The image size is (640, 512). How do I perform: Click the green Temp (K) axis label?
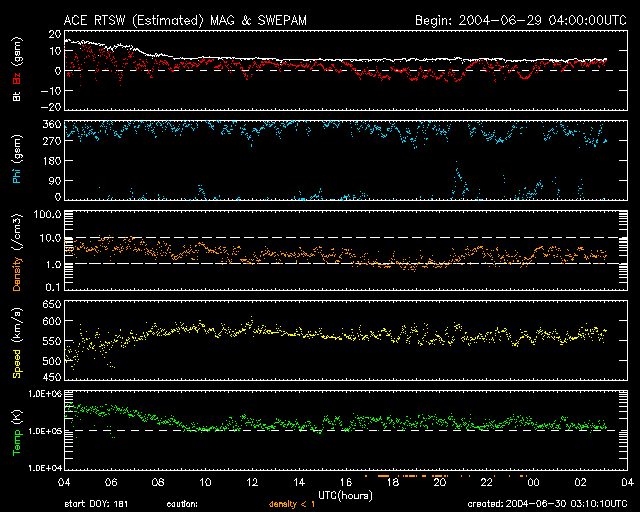(x=16, y=430)
